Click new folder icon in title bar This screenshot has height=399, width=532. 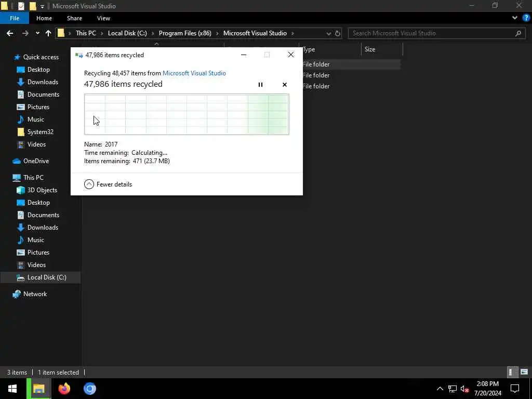click(33, 6)
